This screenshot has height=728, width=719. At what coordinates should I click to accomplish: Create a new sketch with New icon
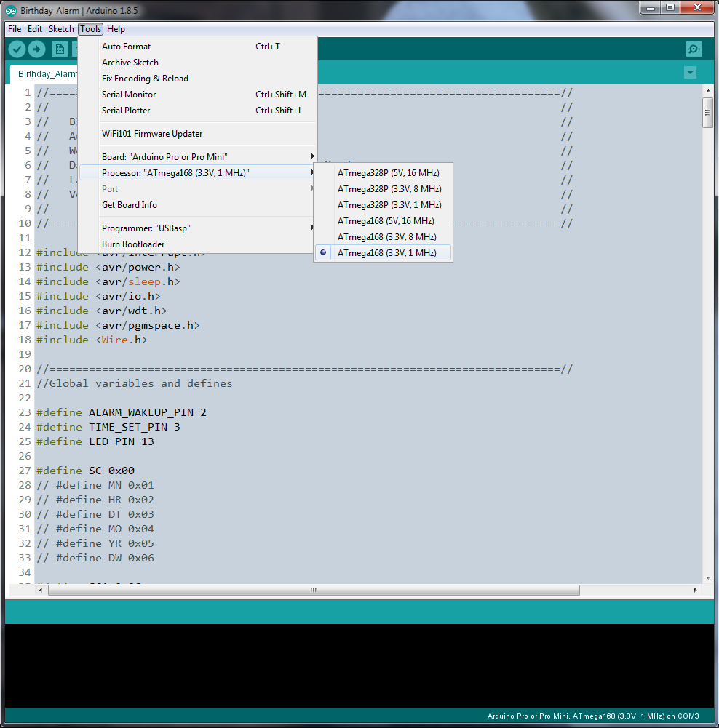(x=60, y=49)
